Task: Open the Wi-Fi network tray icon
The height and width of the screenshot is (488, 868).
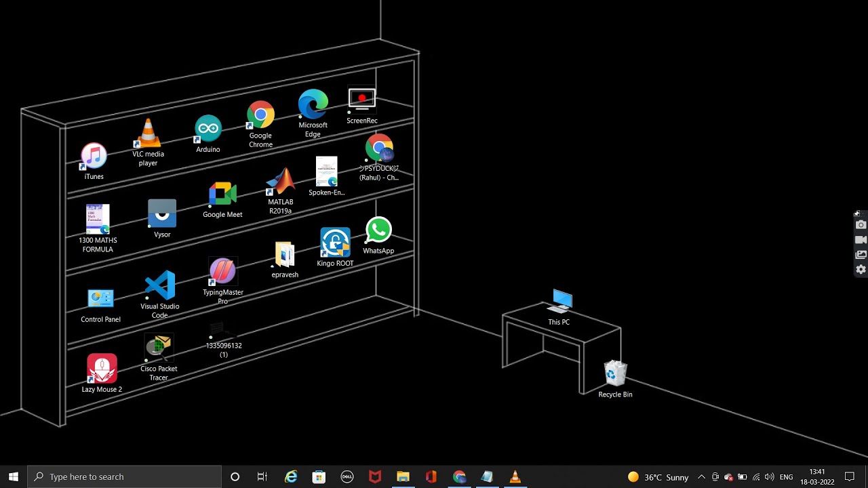Action: click(x=756, y=477)
